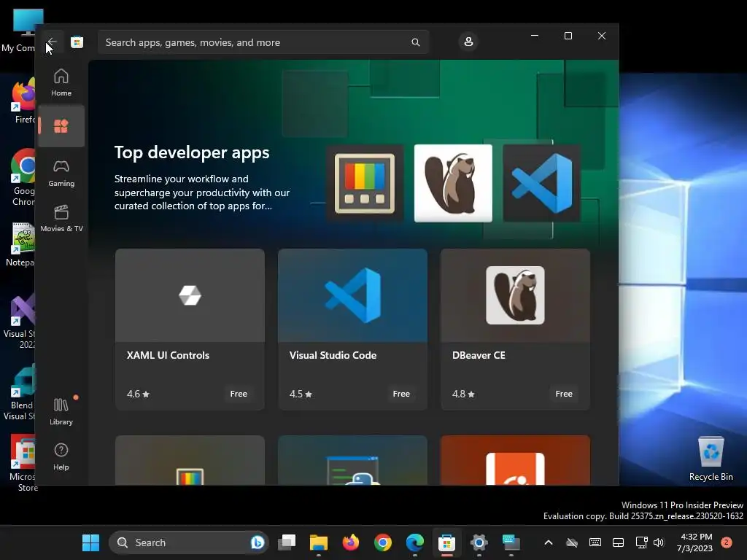Click the Search apps, games, movies field
The image size is (747, 560).
263,42
